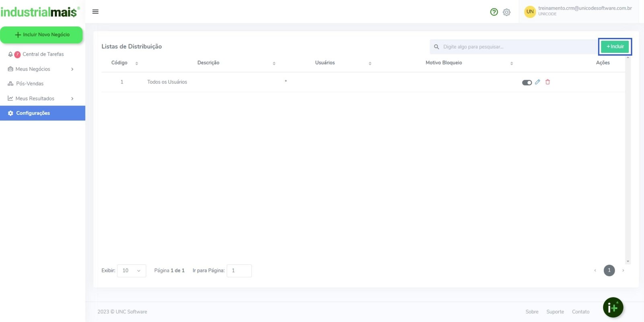Screen dimensions: 644x322
Task: Delete Todos os Usuários with trash icon
Action: (547, 82)
